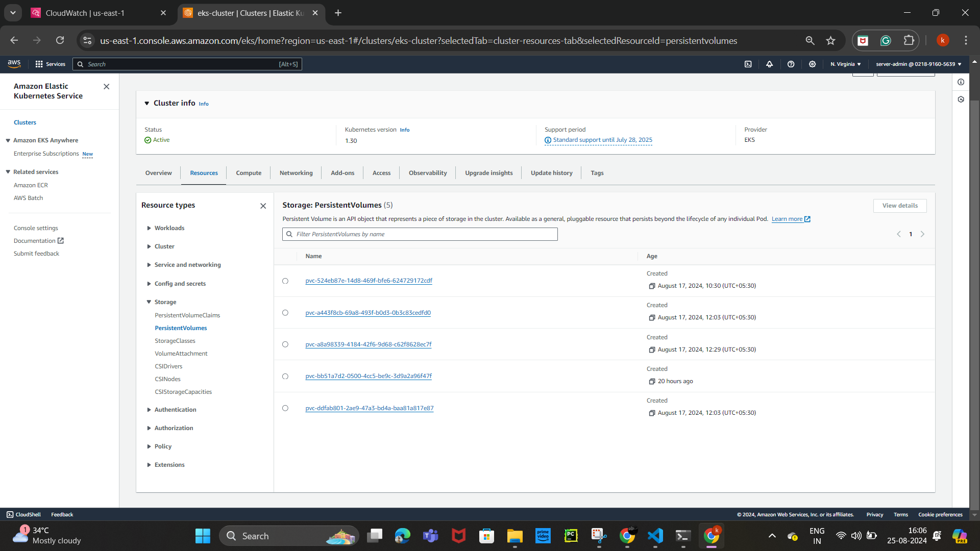Switch to the Observability tab
The width and height of the screenshot is (980, 551).
[x=427, y=173]
